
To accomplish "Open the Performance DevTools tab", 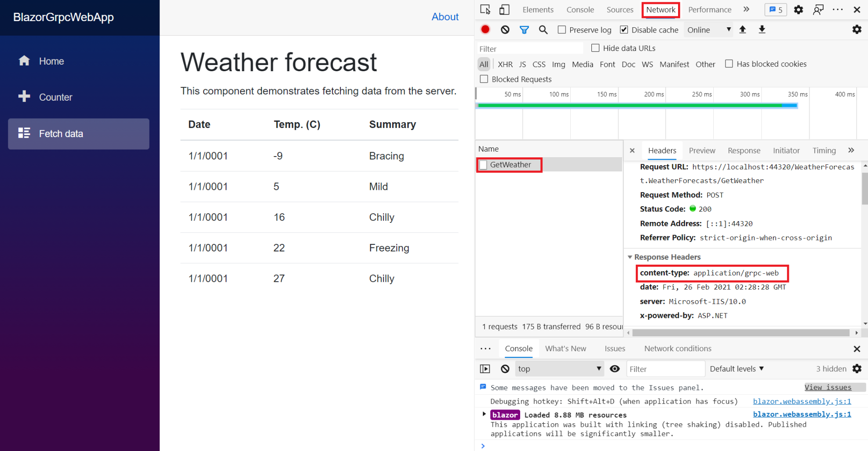I will 709,10.
